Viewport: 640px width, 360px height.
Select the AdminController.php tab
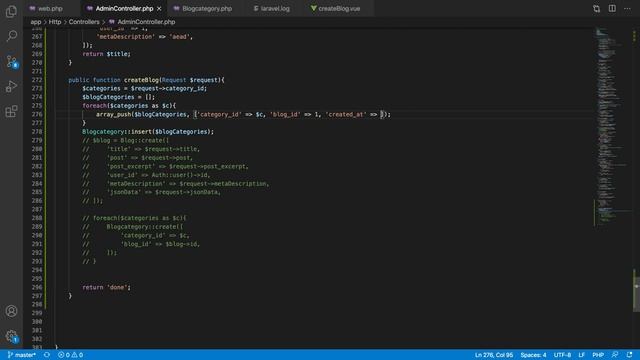click(x=124, y=8)
